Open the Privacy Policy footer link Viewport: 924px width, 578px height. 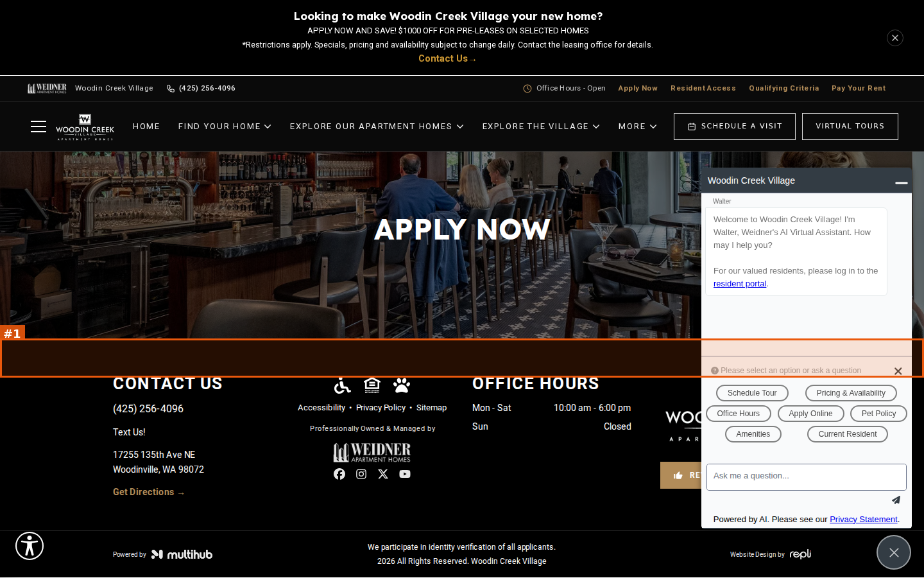pyautogui.click(x=381, y=408)
